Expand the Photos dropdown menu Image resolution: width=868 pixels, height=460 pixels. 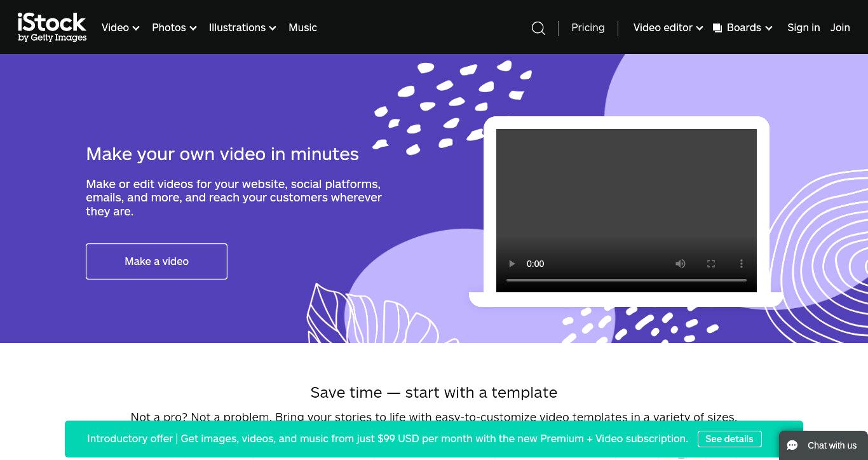[174, 28]
